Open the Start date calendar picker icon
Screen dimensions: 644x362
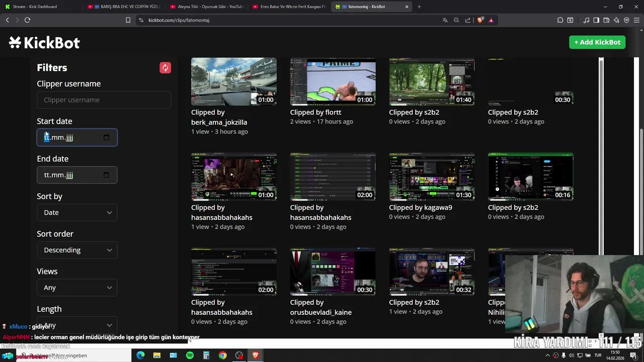106,137
